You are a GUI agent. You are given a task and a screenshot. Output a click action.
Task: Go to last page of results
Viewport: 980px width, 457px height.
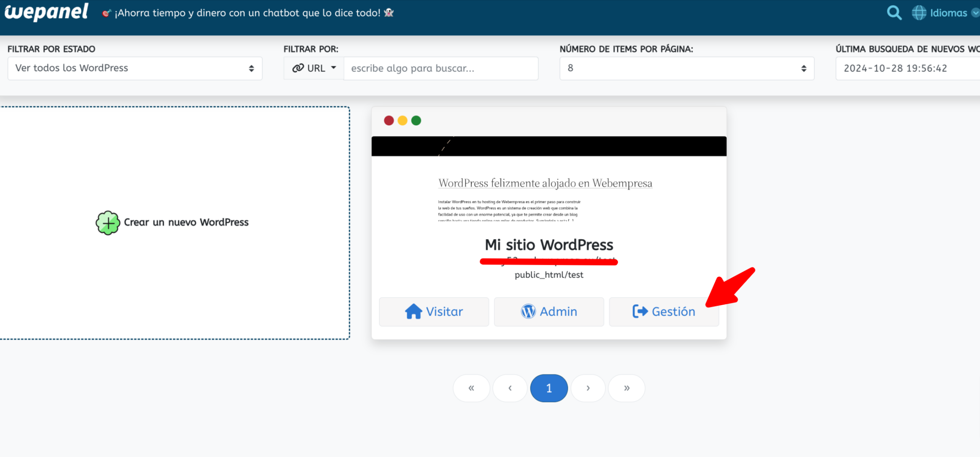627,388
